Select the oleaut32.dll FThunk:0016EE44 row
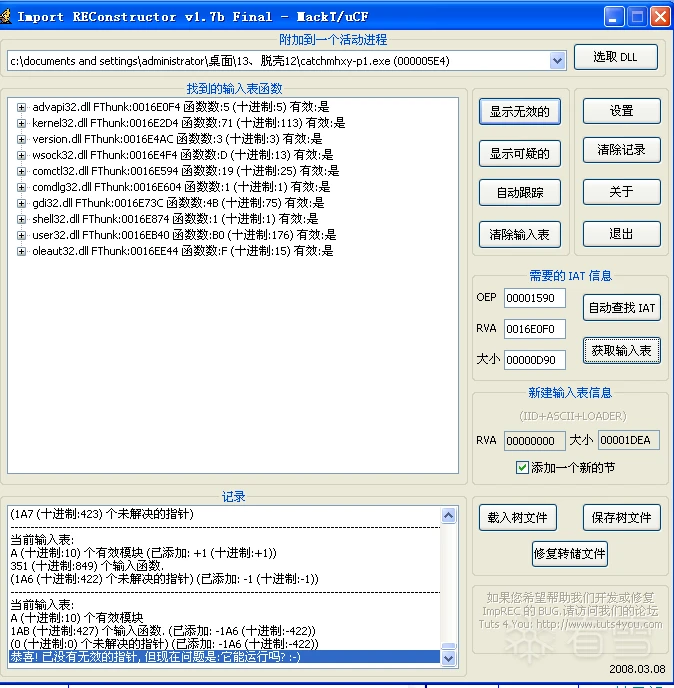Screen dimensions: 674x688 click(x=183, y=251)
